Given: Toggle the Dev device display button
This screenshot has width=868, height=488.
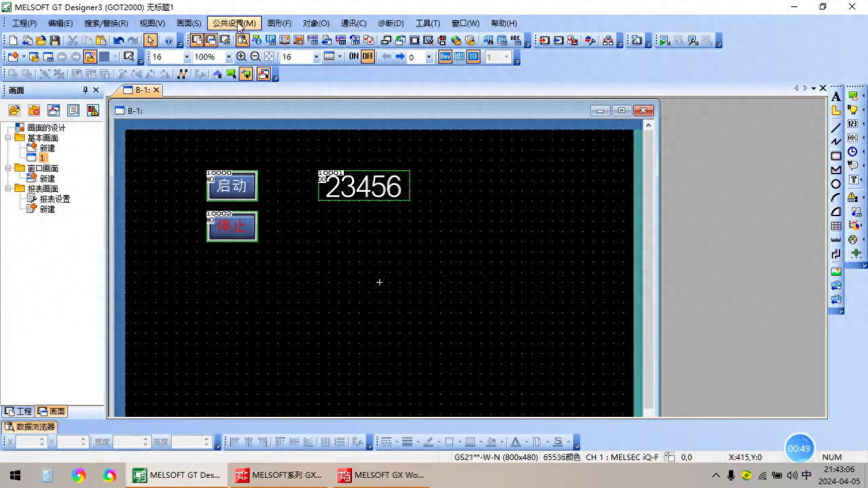Looking at the screenshot, I should (x=445, y=57).
